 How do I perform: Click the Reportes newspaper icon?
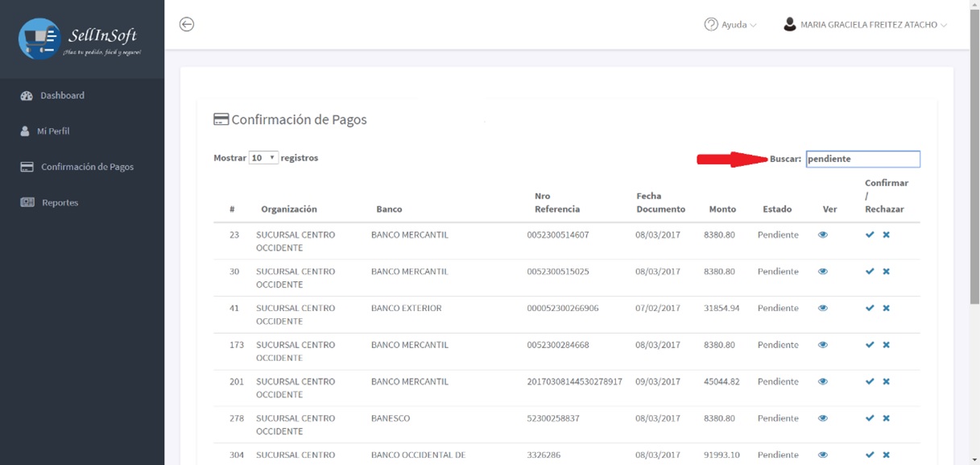[27, 202]
